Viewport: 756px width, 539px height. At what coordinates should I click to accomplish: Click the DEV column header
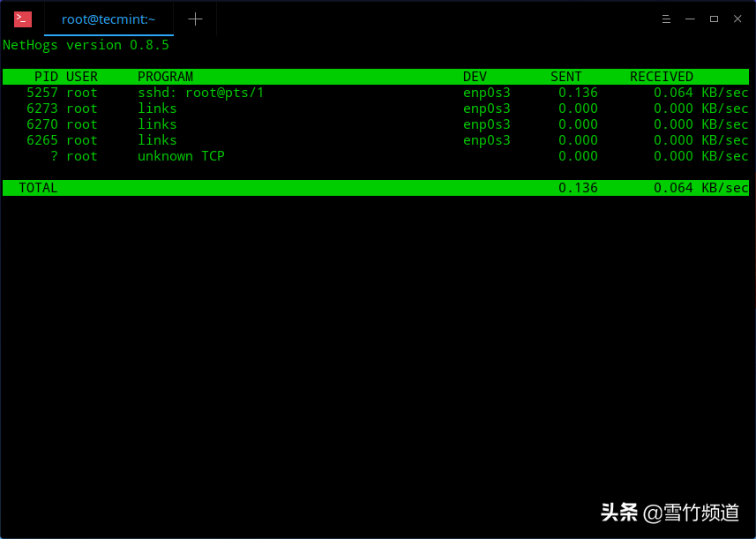pos(475,77)
